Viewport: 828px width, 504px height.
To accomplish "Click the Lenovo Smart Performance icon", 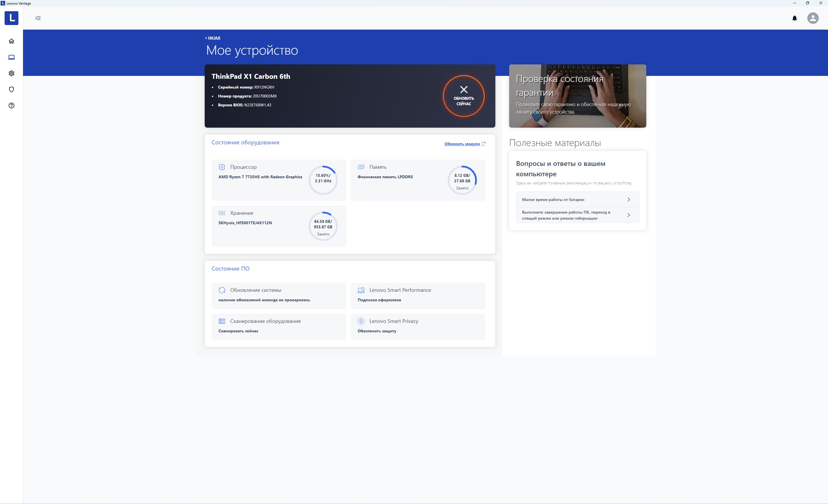I will [x=361, y=290].
